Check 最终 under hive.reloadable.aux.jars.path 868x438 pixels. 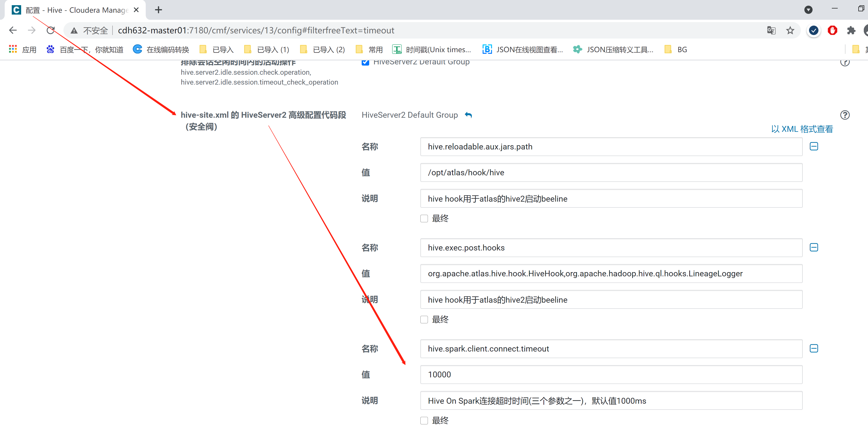click(424, 219)
